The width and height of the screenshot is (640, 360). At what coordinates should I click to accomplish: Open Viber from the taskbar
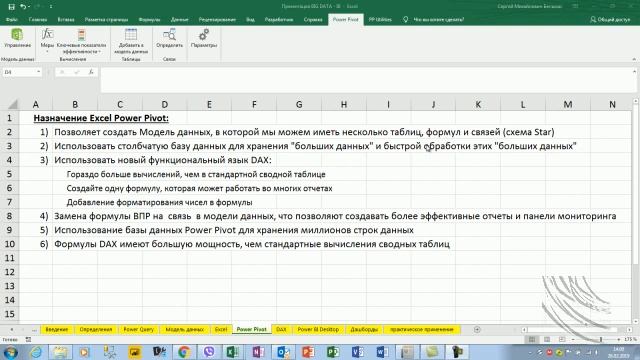coord(209,352)
